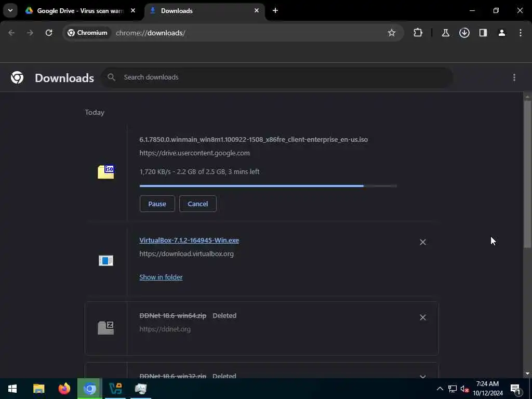The height and width of the screenshot is (399, 532).
Task: Go back to previous page
Action: coord(11,33)
